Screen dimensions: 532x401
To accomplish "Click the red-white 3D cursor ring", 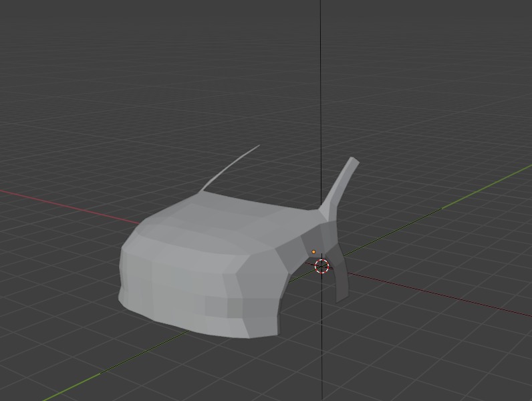I will click(x=322, y=266).
